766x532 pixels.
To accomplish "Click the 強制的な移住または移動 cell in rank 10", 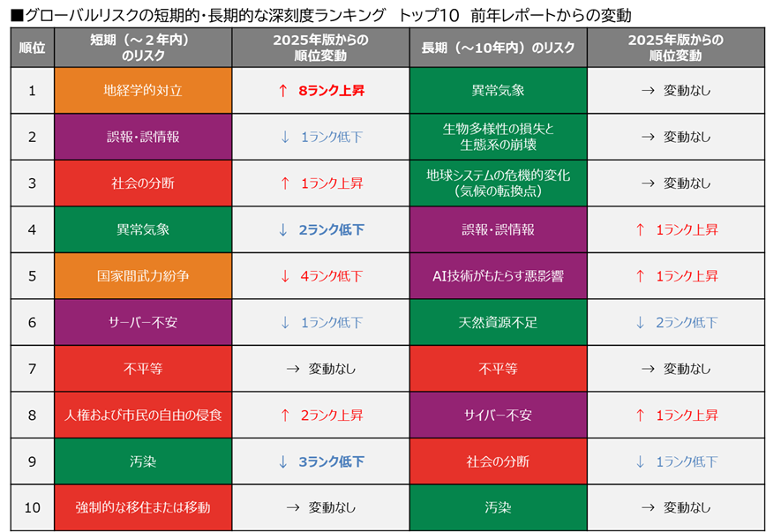I will [x=143, y=507].
